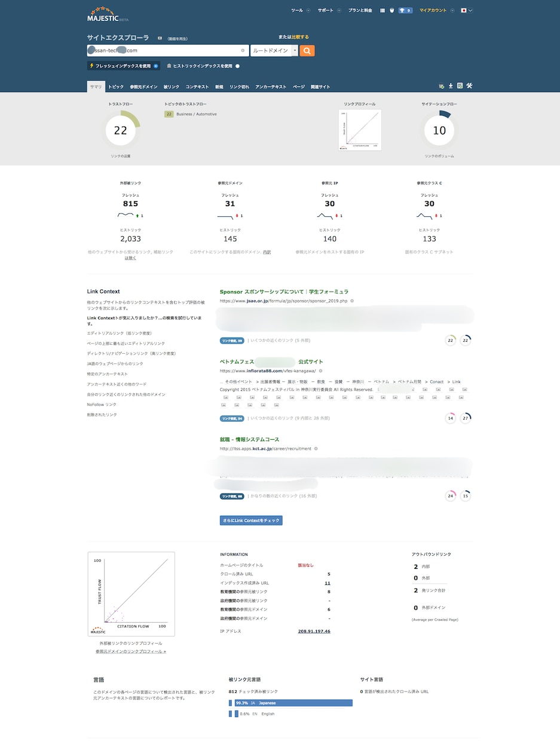This screenshot has height=741, width=560.
Task: Open the マイアカウント dropdown
Action: (436, 10)
